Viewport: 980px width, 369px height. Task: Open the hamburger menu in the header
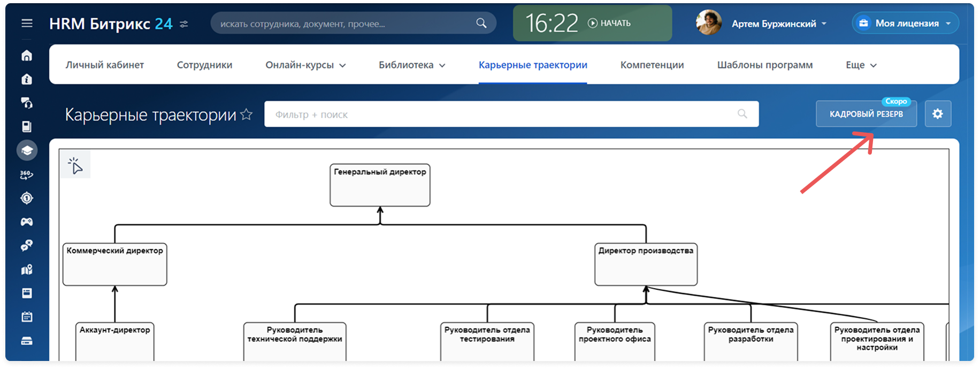coord(27,24)
